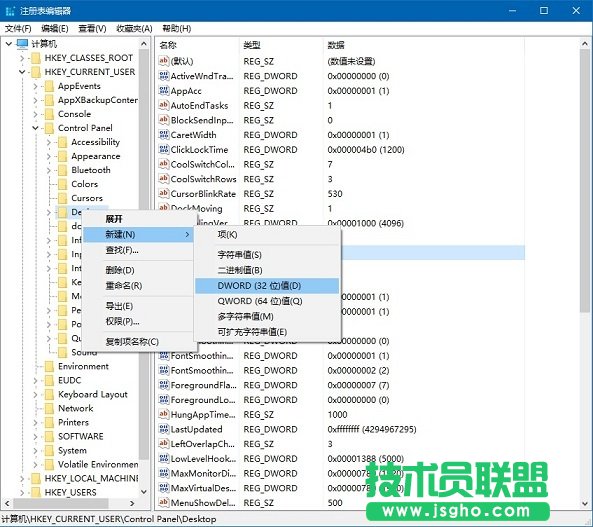
Task: Select 导出(E) in context menu
Action: click(x=138, y=306)
